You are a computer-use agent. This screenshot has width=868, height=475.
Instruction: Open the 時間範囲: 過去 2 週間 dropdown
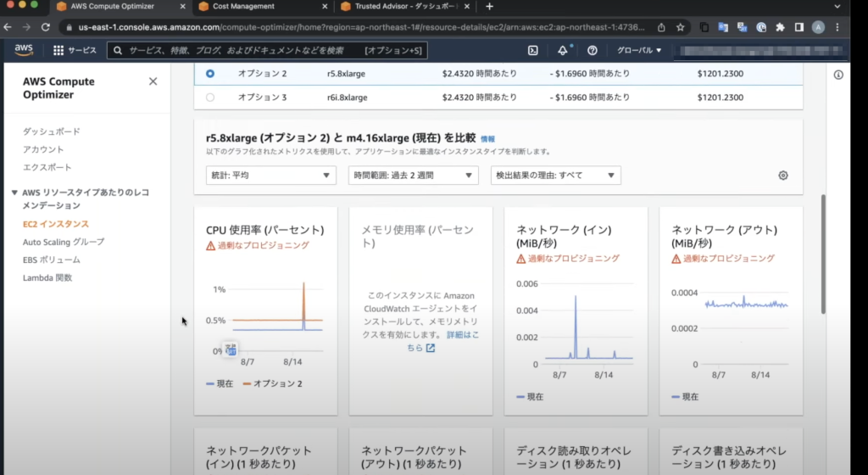[413, 176]
